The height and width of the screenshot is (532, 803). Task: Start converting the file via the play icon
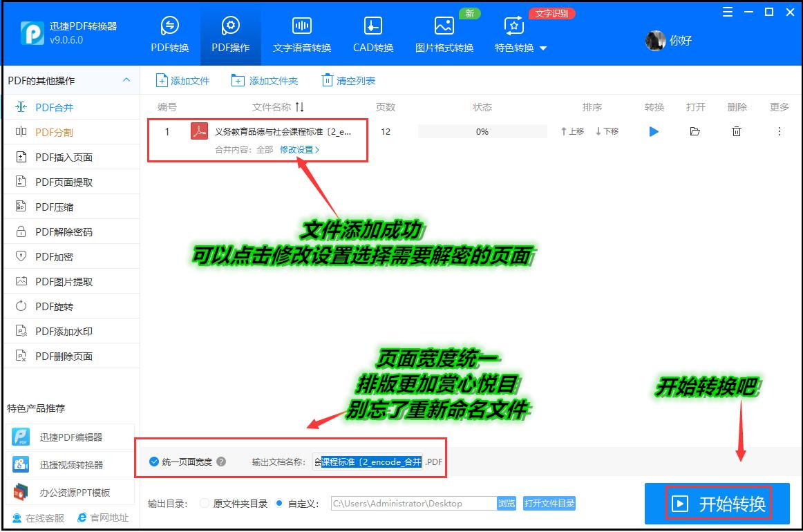tap(653, 131)
